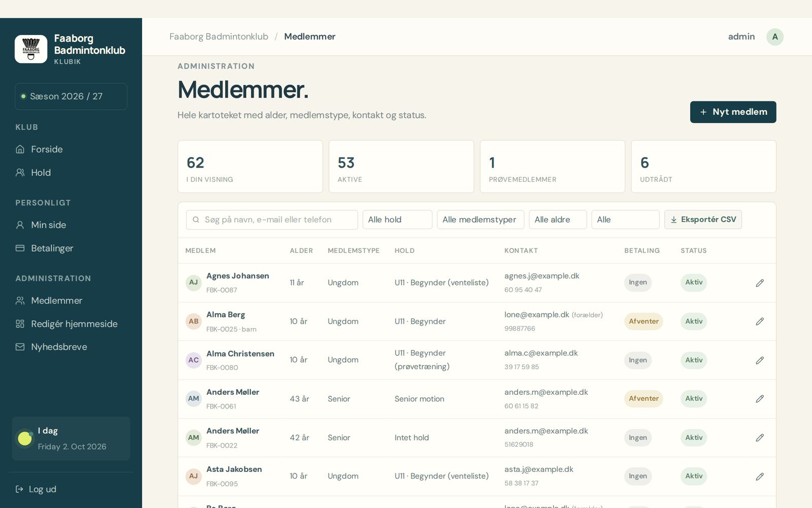Edit Anders Møller FBK-0061 pencil icon
This screenshot has width=812, height=508.
click(760, 399)
